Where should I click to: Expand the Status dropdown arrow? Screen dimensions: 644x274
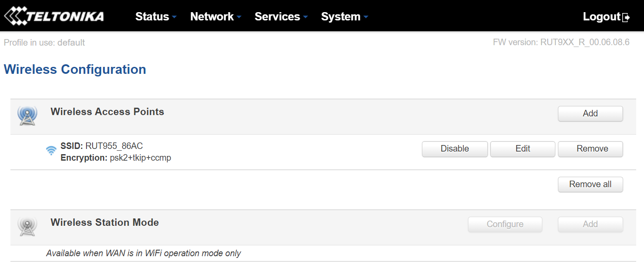click(174, 17)
